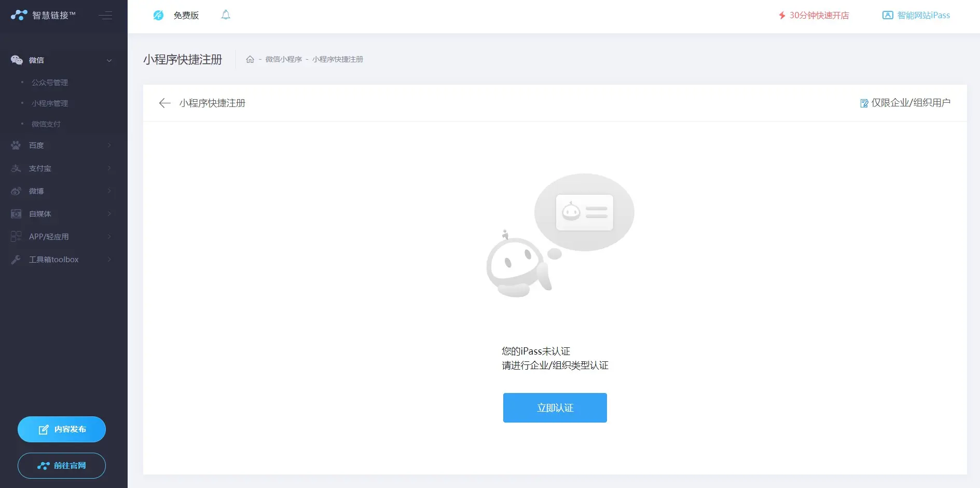Image resolution: width=980 pixels, height=488 pixels.
Task: Click the 智能网站iPass icon
Action: (x=888, y=15)
